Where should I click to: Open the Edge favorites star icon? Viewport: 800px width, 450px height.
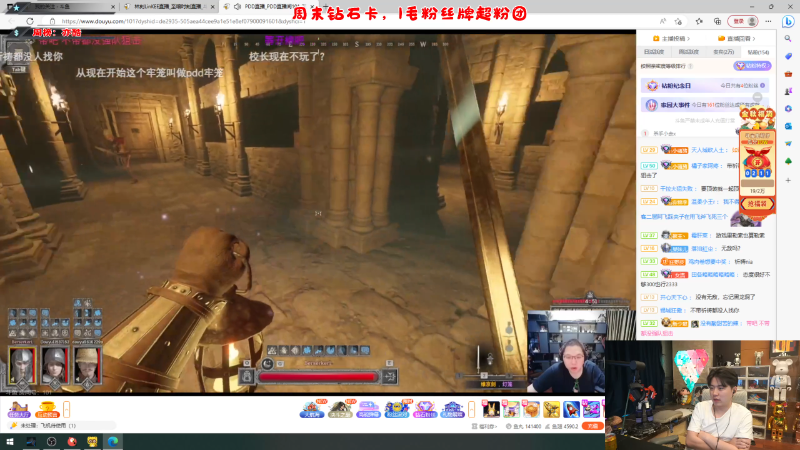(699, 21)
